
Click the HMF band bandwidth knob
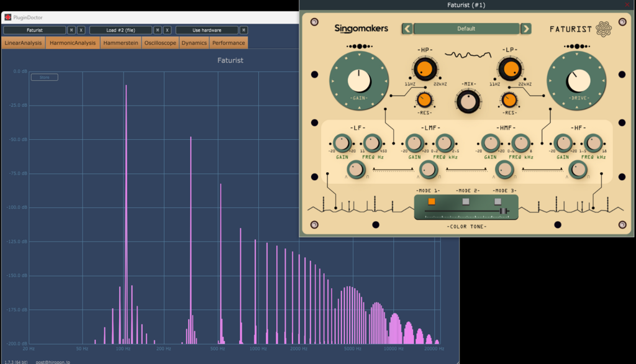[504, 170]
